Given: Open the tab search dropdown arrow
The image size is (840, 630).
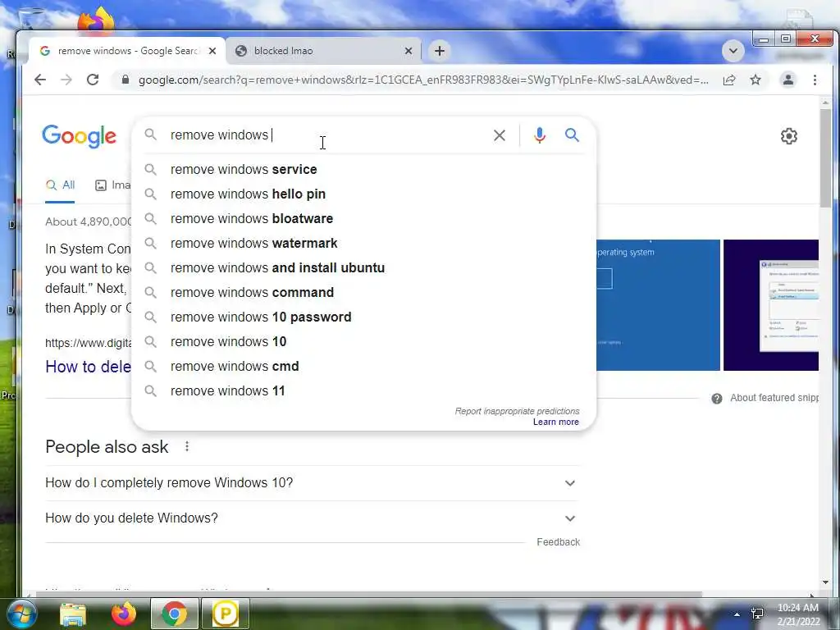Looking at the screenshot, I should tap(733, 51).
